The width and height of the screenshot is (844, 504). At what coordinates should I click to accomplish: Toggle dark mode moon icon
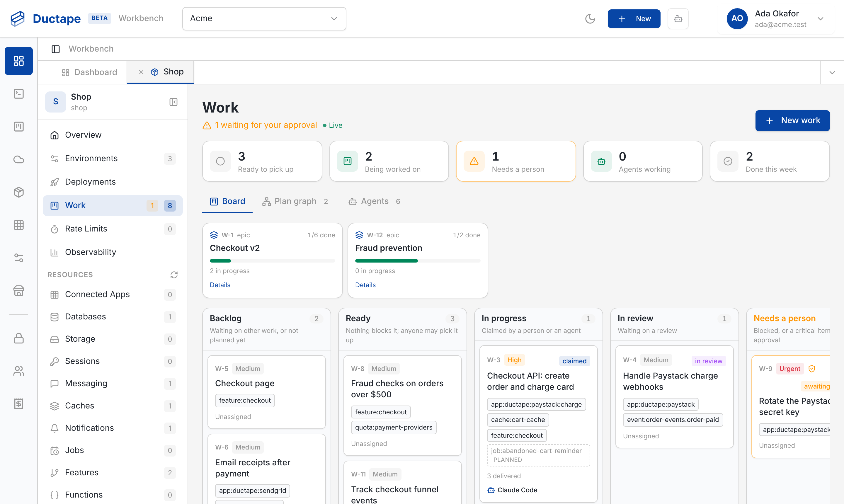click(590, 18)
